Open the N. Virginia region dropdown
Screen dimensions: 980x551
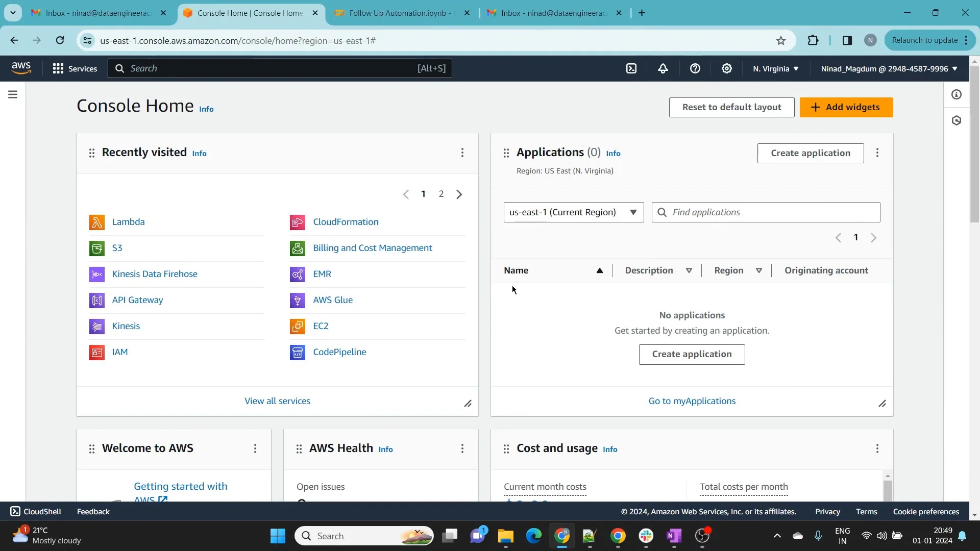pyautogui.click(x=776, y=68)
